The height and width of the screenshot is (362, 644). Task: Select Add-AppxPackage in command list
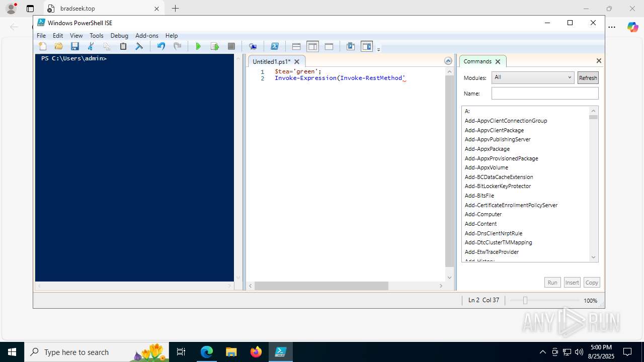coord(487,149)
